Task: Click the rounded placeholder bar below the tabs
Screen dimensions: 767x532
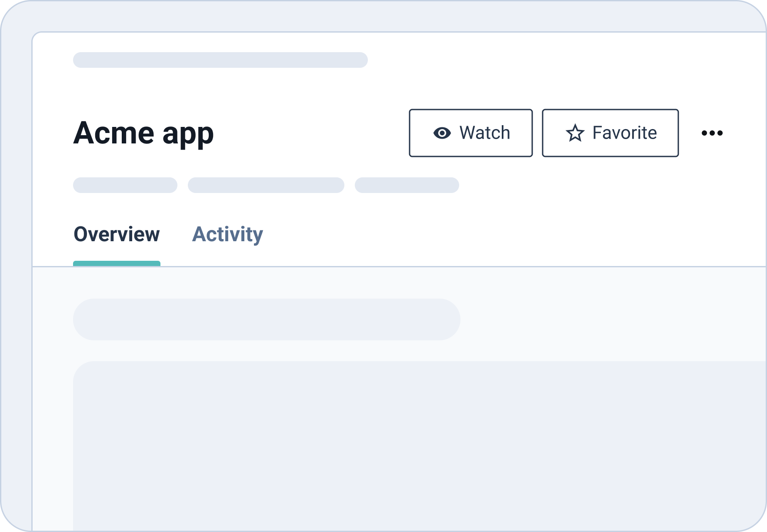Action: click(266, 319)
